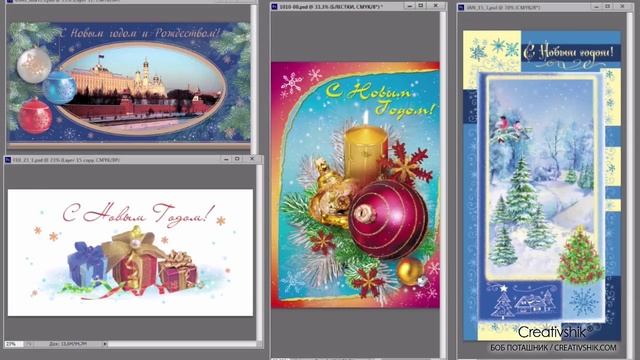The width and height of the screenshot is (640, 360).
Task: Click the vertical scrollbar of the winter forest window
Action: click(629, 184)
